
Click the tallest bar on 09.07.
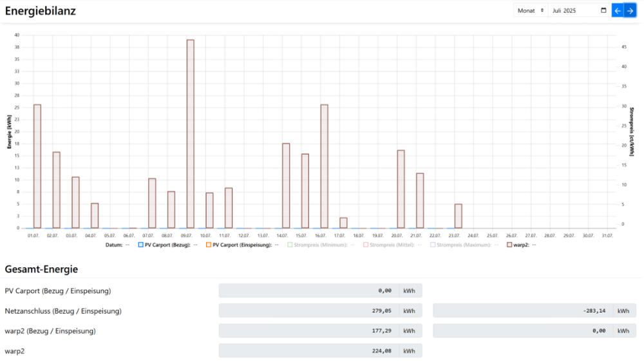click(191, 134)
